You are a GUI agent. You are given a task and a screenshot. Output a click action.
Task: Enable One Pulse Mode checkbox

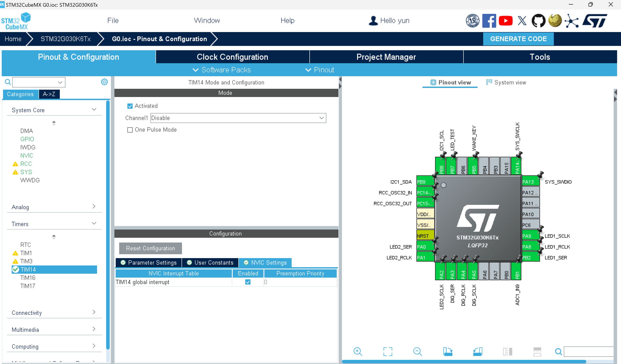click(x=130, y=130)
